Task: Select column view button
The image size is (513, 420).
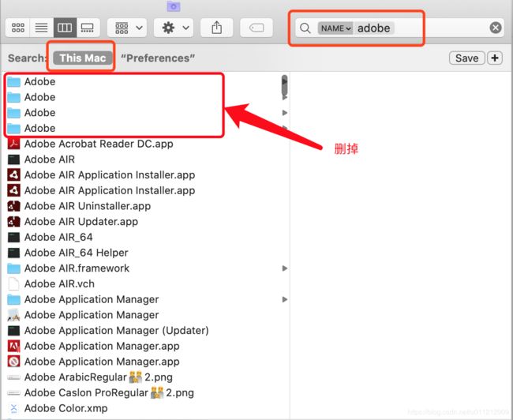Action: [x=64, y=28]
